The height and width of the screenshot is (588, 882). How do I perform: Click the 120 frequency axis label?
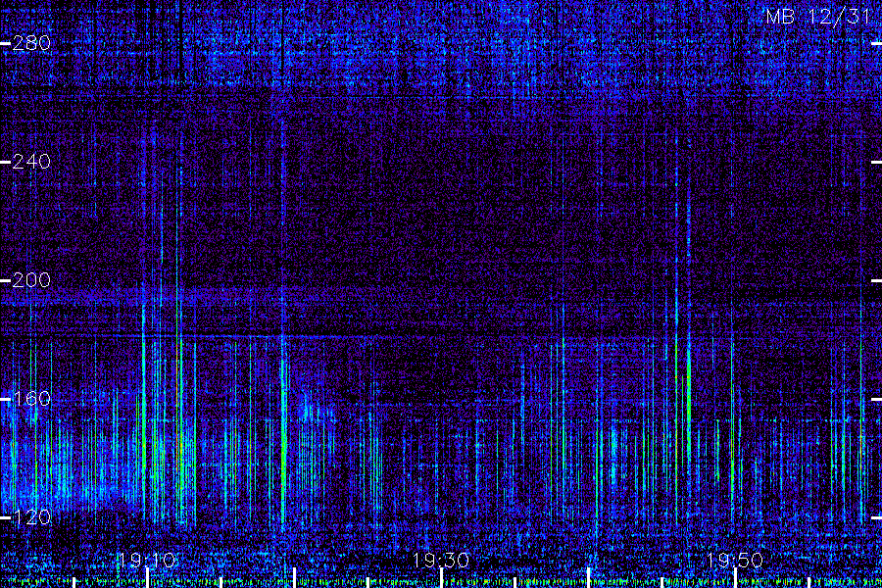coord(31,517)
